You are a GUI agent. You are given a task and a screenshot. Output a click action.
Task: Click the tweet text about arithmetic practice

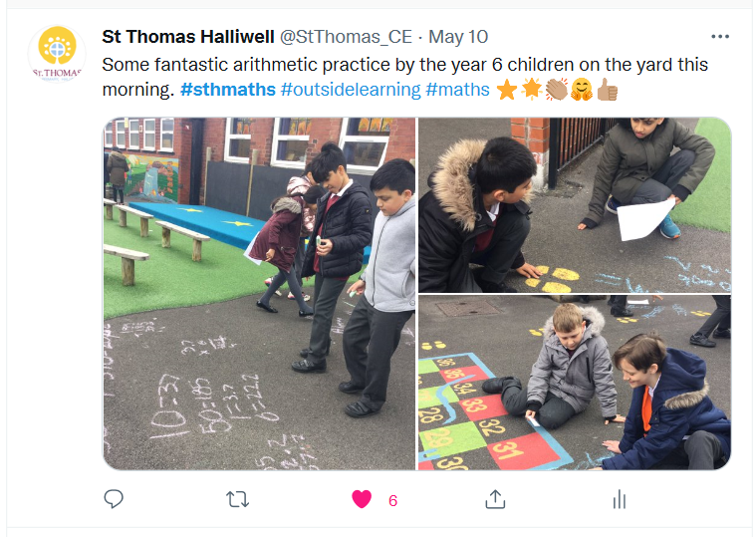pyautogui.click(x=405, y=77)
